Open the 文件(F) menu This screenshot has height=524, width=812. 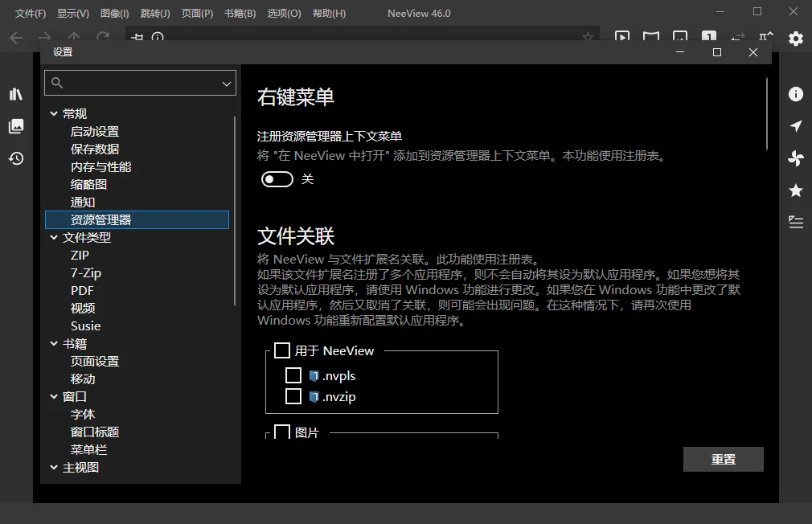(30, 14)
